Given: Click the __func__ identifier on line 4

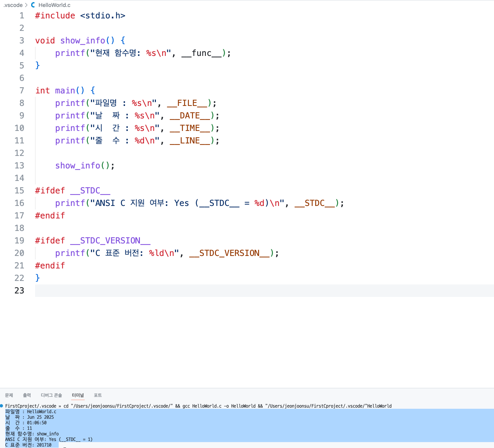Looking at the screenshot, I should click(x=202, y=53).
